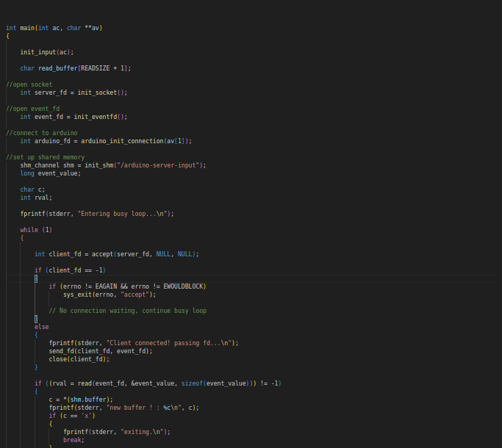Click the 'c = *(shm.buffer);' line

[81, 400]
